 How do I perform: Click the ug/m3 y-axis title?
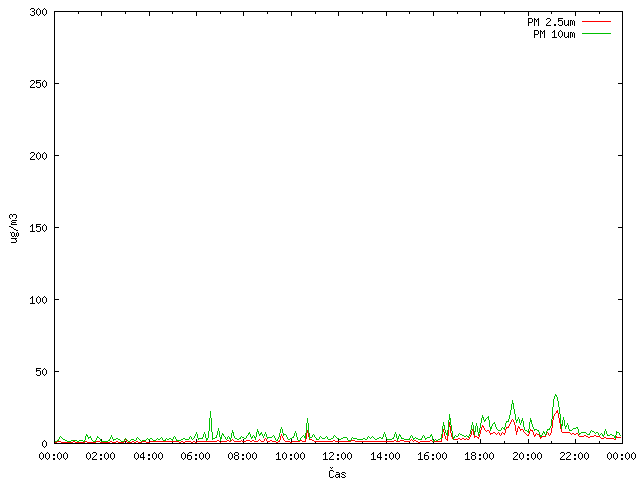13,228
